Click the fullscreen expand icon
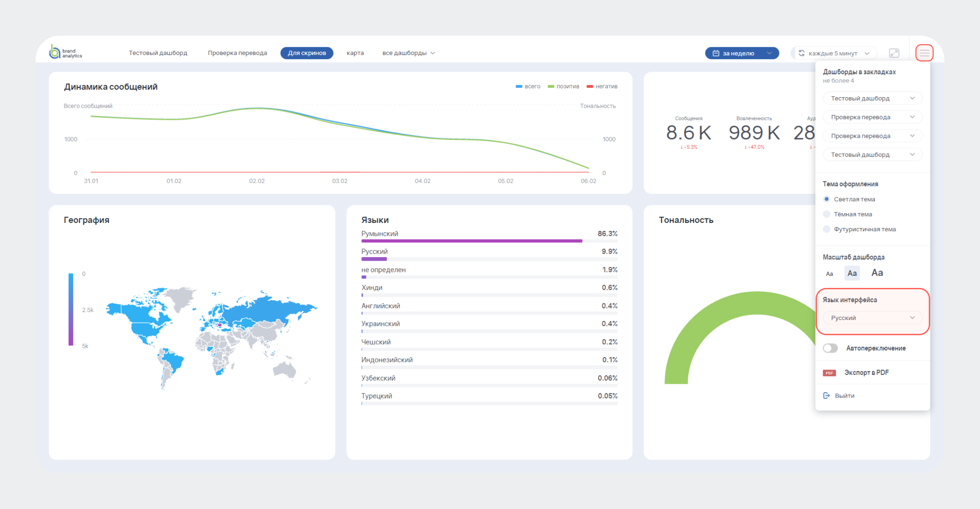This screenshot has height=509, width=980. [x=894, y=53]
